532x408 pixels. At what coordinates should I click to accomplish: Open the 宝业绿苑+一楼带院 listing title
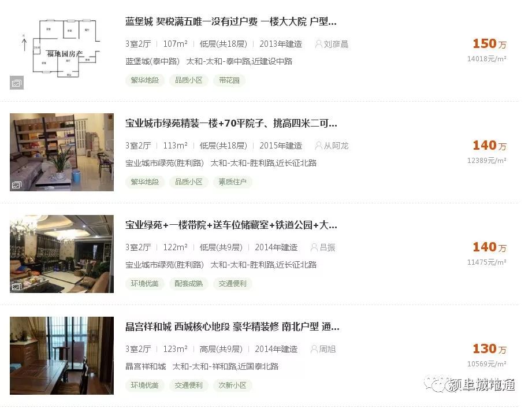231,225
